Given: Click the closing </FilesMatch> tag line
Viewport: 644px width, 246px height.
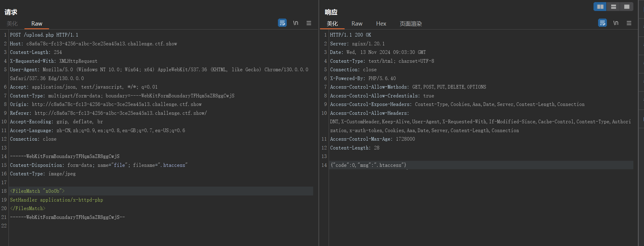Looking at the screenshot, I should [x=28, y=208].
